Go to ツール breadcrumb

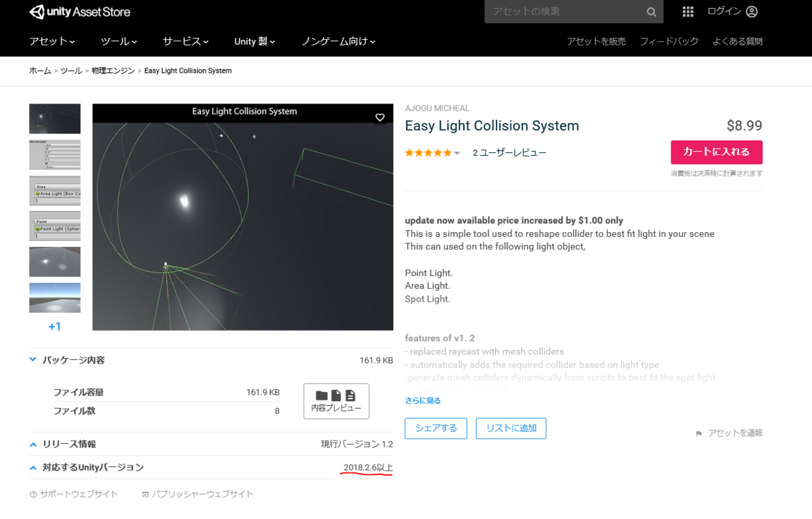(71, 71)
